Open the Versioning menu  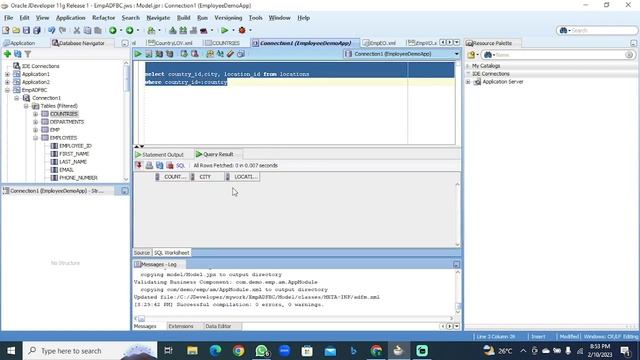(x=228, y=18)
